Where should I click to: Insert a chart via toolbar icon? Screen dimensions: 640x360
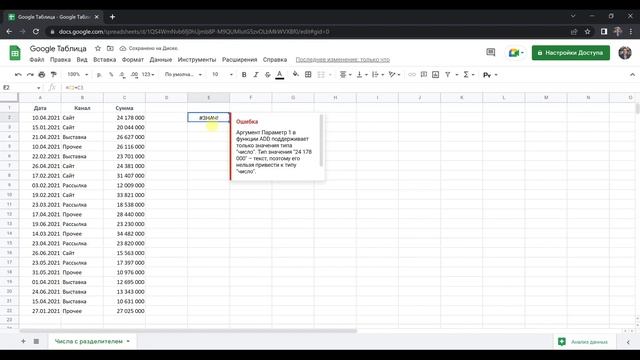(436, 75)
